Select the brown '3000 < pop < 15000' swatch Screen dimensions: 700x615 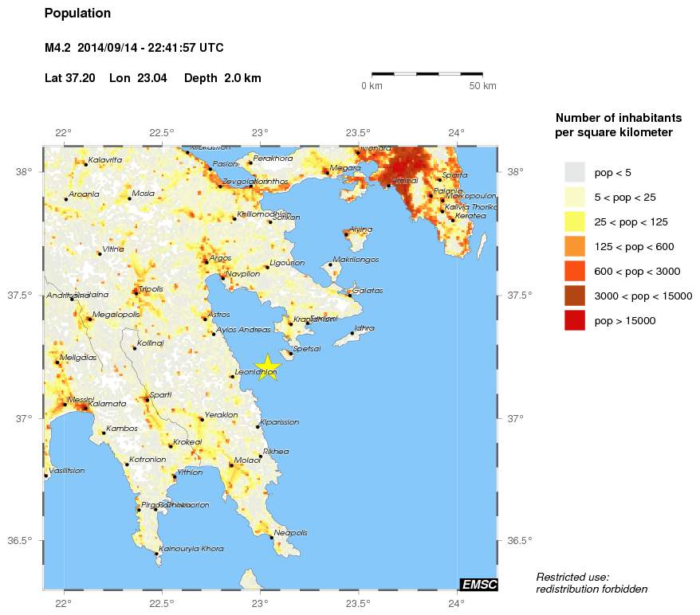click(574, 296)
